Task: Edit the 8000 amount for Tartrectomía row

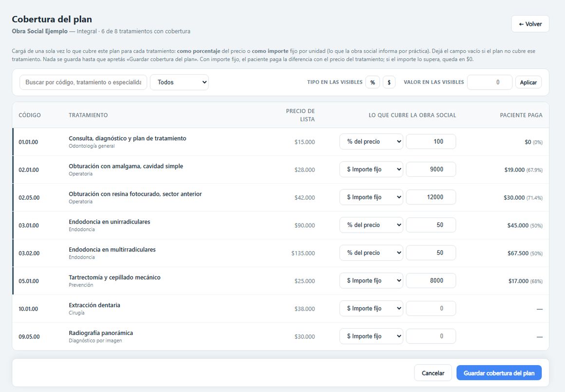Action: click(x=431, y=280)
